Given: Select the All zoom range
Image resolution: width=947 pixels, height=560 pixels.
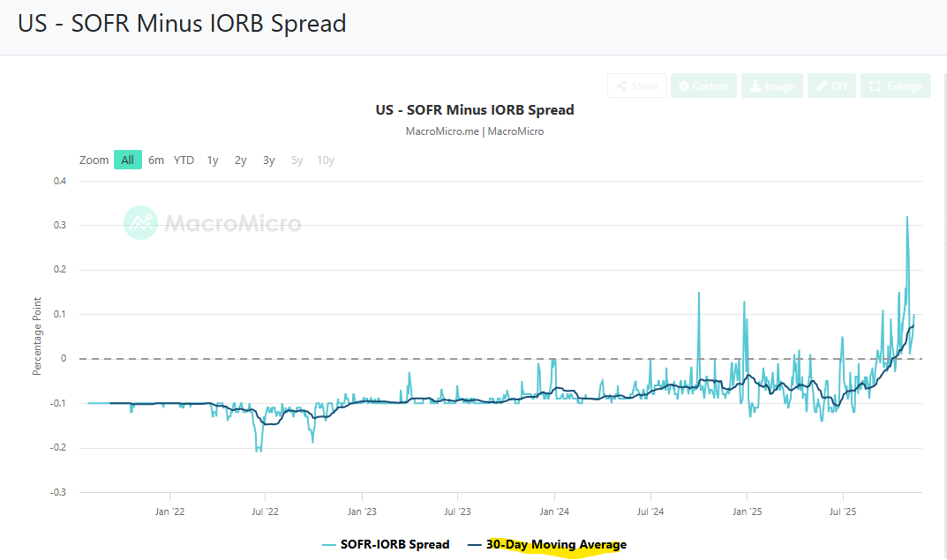Looking at the screenshot, I should pos(127,160).
